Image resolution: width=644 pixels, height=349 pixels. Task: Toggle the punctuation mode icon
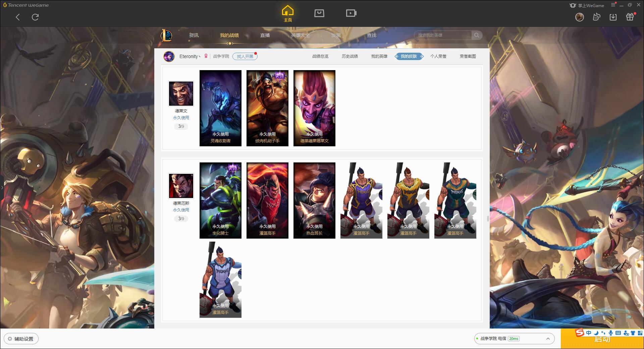pos(603,333)
